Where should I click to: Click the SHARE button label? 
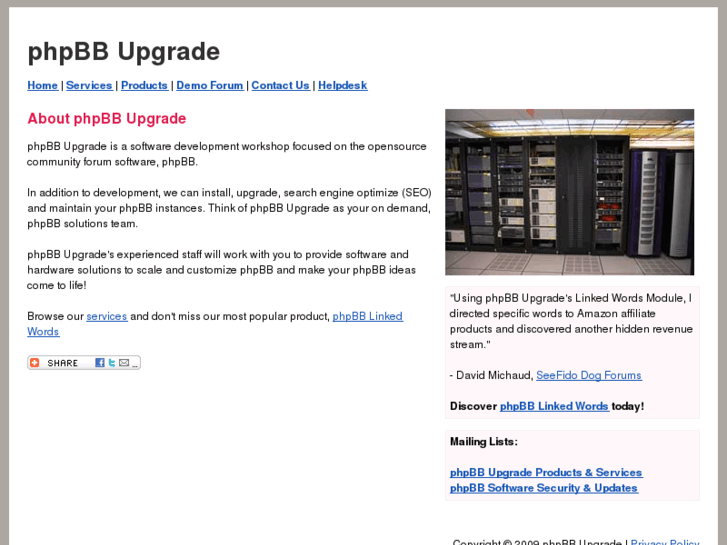click(x=63, y=363)
